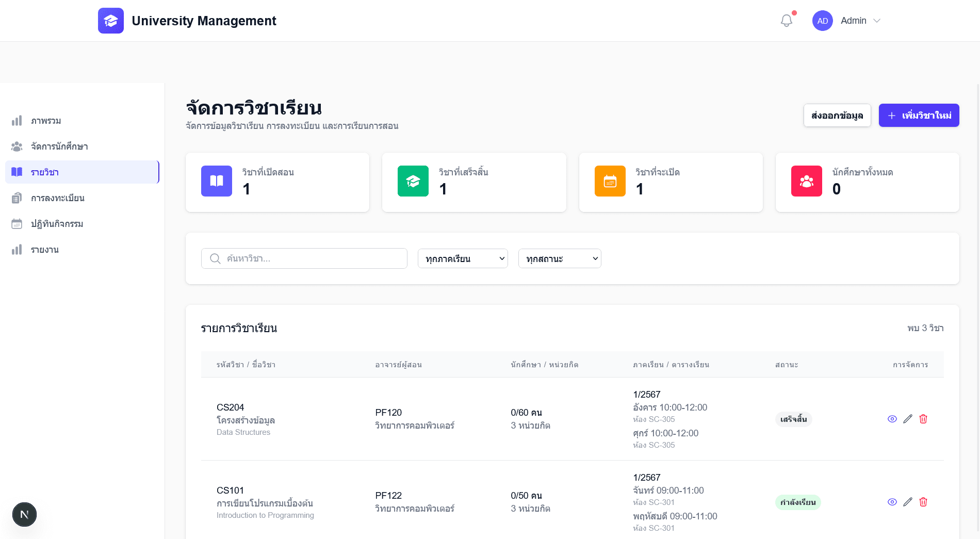This screenshot has height=539, width=980.
Task: Click the เสร็จสิ้น status badge on CS204
Action: (x=793, y=419)
